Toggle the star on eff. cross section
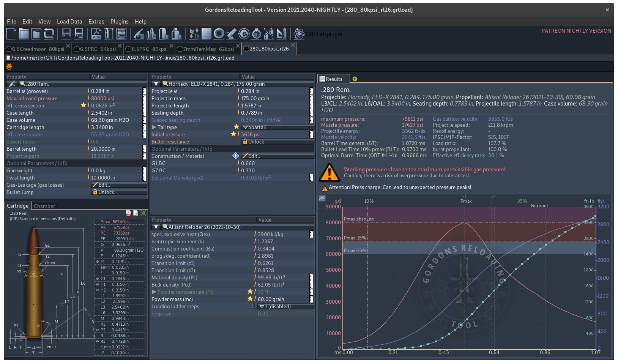618x364 pixels. [x=84, y=105]
